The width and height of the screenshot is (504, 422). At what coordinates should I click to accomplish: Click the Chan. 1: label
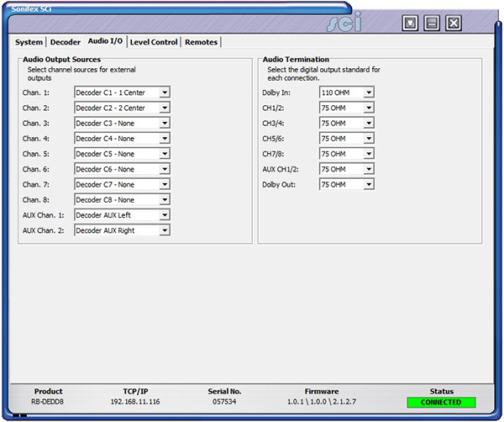click(x=35, y=92)
